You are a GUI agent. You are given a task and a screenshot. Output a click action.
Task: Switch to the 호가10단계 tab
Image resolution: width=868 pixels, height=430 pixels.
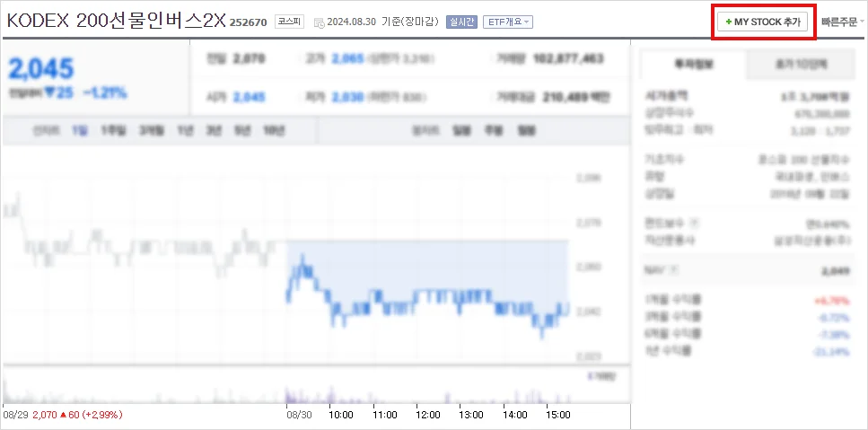801,65
